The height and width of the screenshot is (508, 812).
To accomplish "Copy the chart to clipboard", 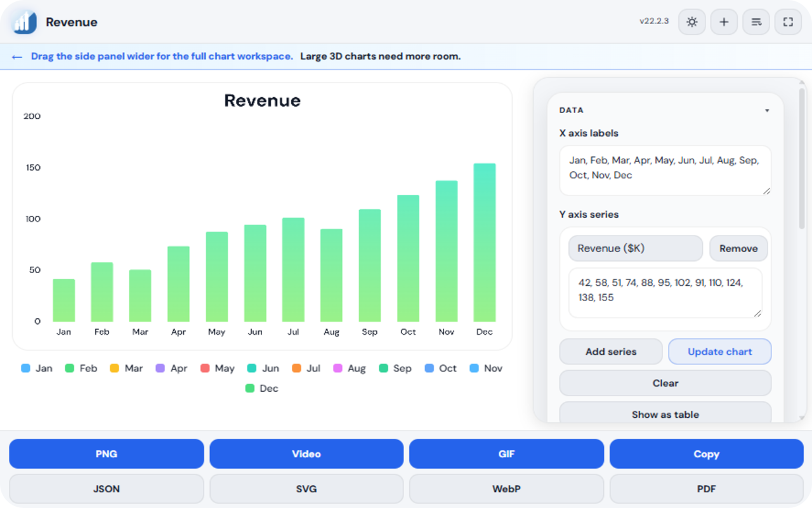I will [706, 454].
